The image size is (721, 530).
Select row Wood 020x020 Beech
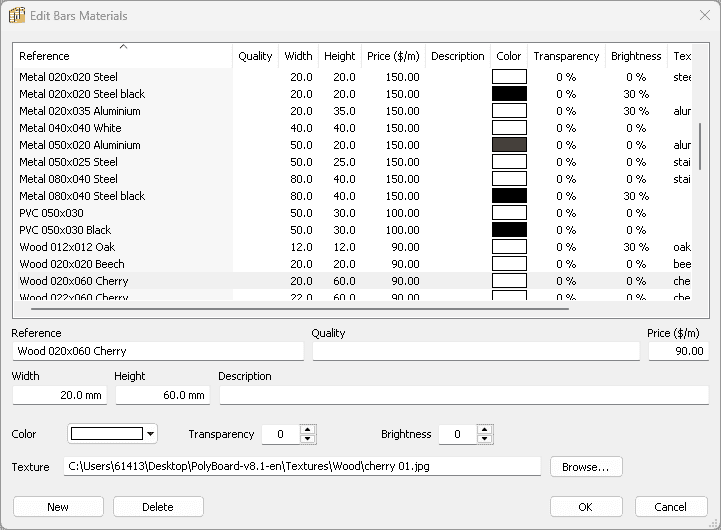(354, 264)
